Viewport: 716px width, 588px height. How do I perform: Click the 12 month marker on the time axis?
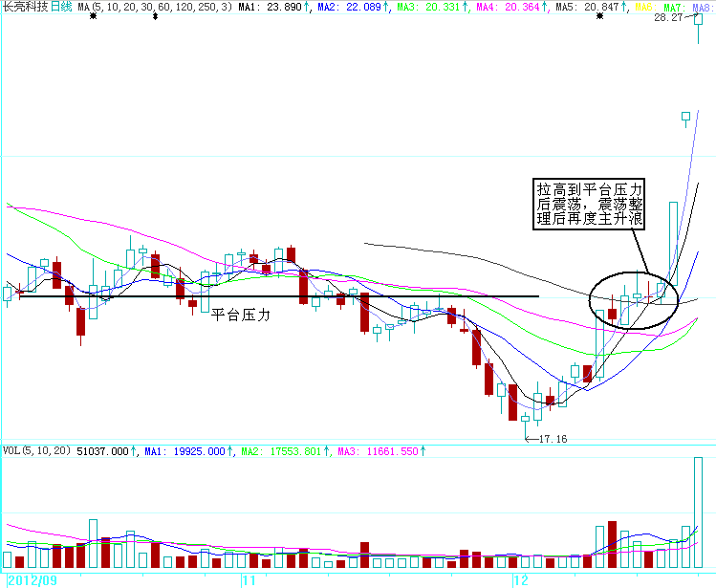(x=520, y=579)
